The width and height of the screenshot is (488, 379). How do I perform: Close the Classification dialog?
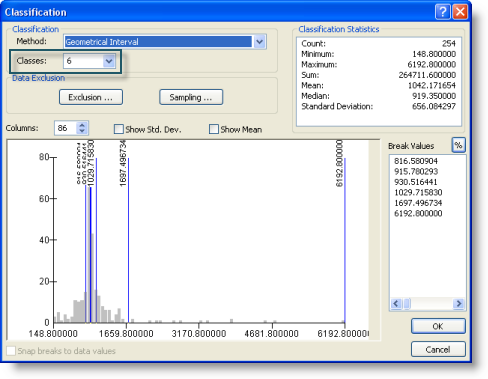460,12
